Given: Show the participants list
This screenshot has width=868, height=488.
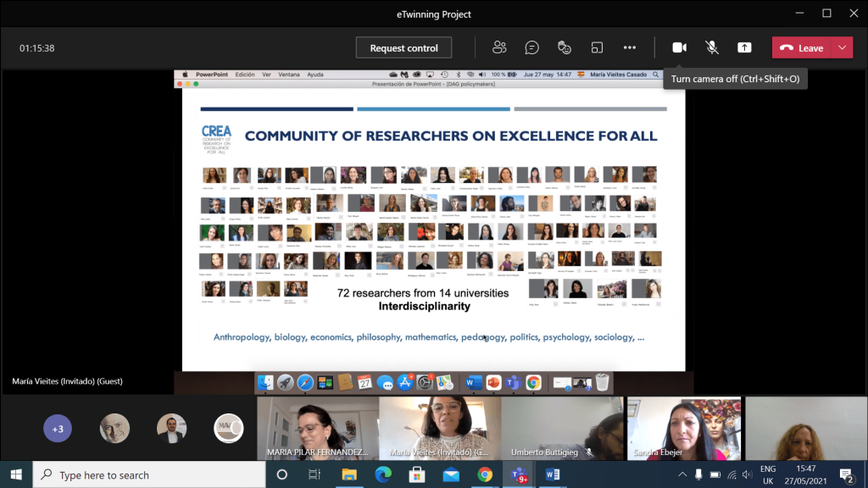Looking at the screenshot, I should 499,47.
